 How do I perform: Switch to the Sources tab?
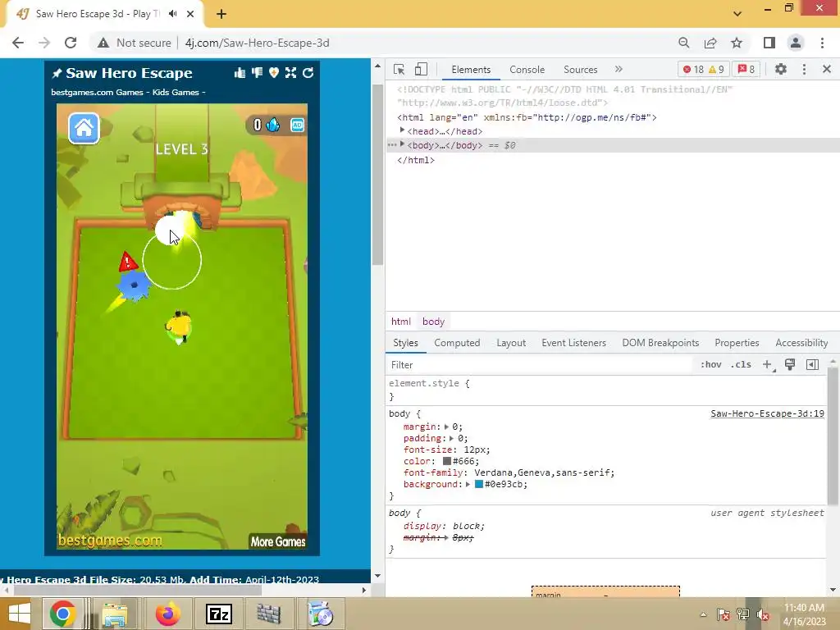point(580,70)
